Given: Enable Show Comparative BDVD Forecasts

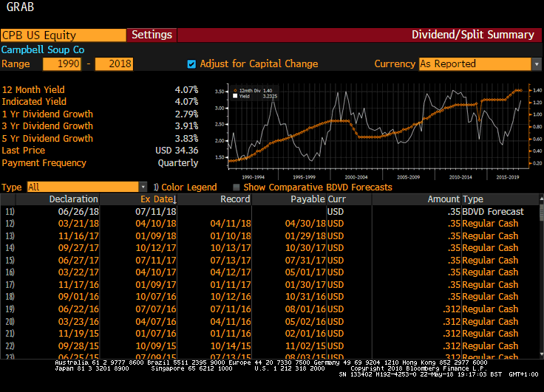Looking at the screenshot, I should pos(237,188).
